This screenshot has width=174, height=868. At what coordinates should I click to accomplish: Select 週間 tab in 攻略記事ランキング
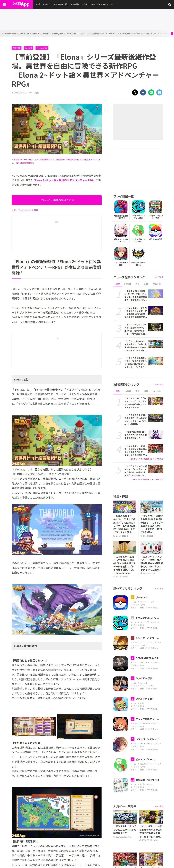[137, 391]
